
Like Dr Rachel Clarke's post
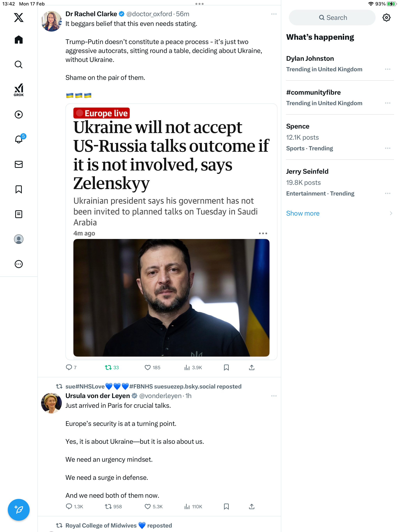point(152,367)
